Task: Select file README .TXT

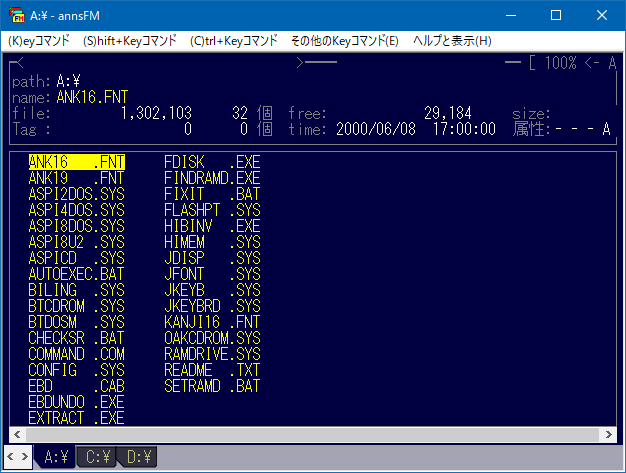Action: [212, 370]
